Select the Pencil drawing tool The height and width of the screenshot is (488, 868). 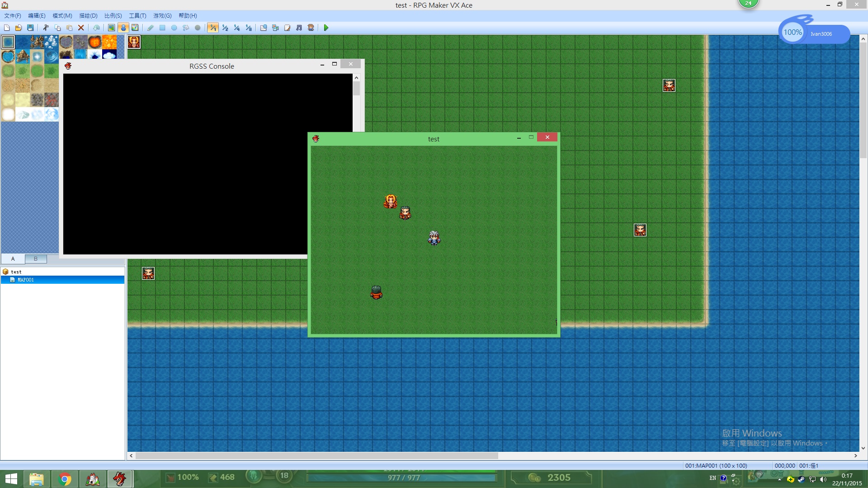tap(151, 28)
